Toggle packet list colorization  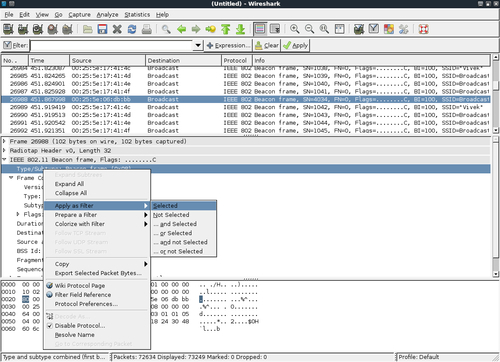(260, 29)
